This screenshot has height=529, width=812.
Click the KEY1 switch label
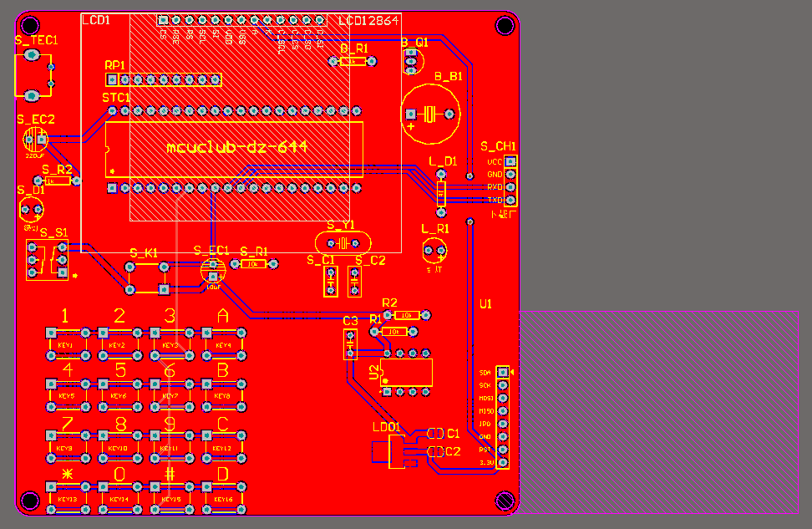click(x=65, y=345)
